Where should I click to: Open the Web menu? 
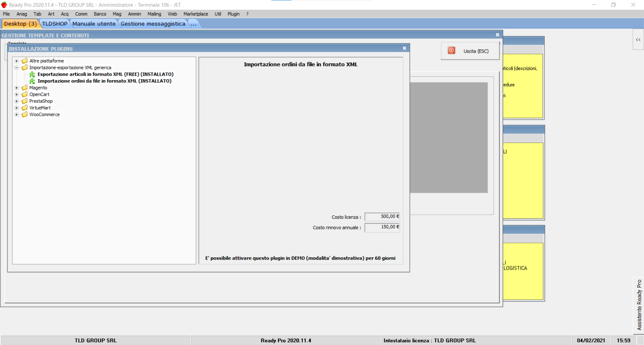coord(172,14)
